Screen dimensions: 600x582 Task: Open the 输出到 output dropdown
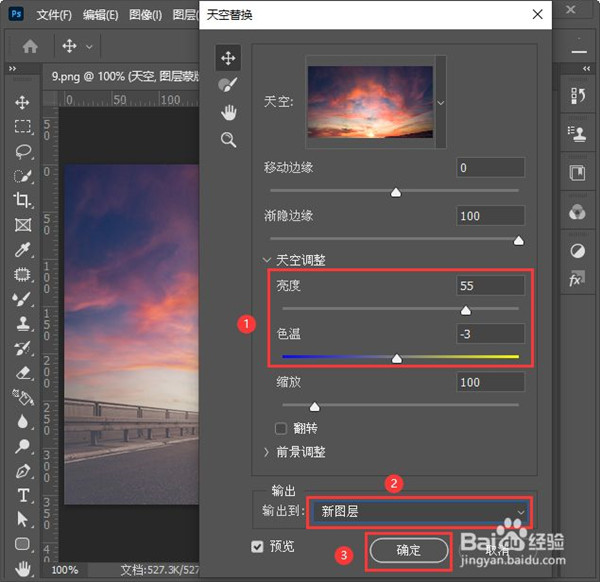[420, 511]
